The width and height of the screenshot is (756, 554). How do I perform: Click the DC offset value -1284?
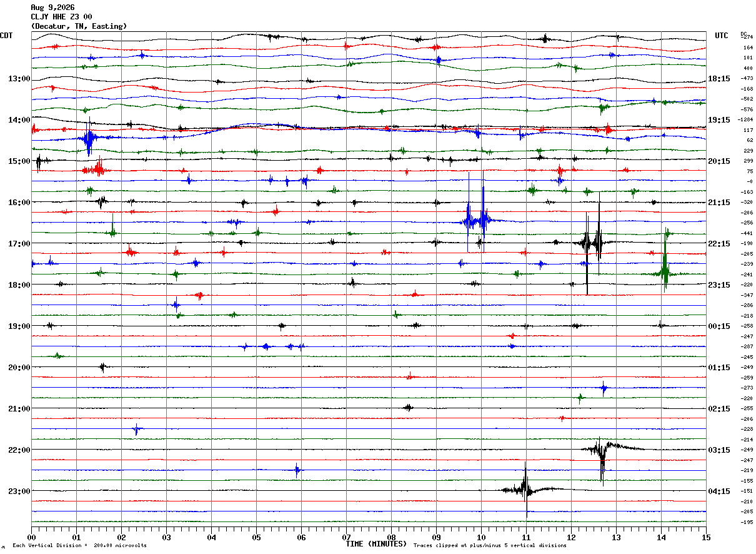[747, 120]
